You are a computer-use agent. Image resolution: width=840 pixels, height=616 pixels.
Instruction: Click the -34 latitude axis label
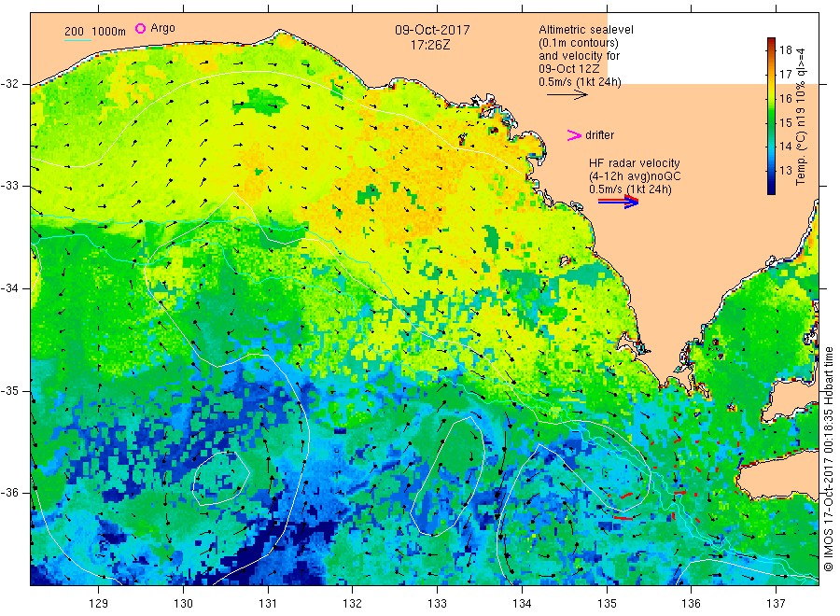tap(9, 288)
